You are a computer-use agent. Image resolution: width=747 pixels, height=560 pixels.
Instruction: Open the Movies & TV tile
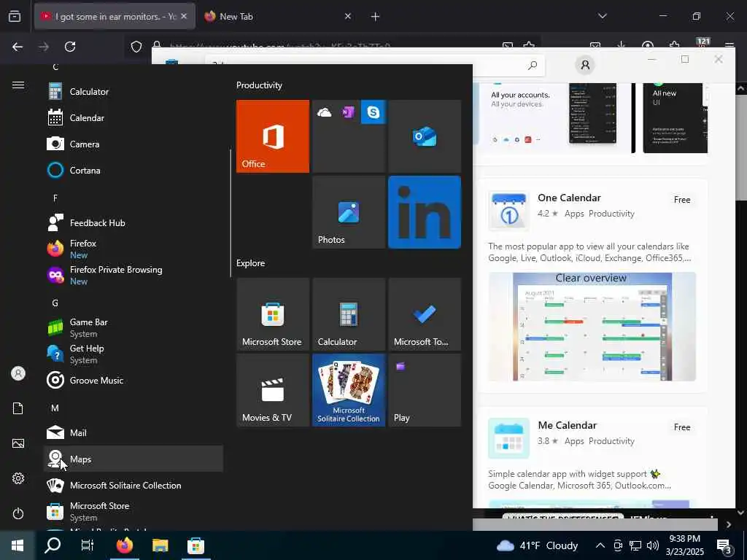pyautogui.click(x=273, y=390)
